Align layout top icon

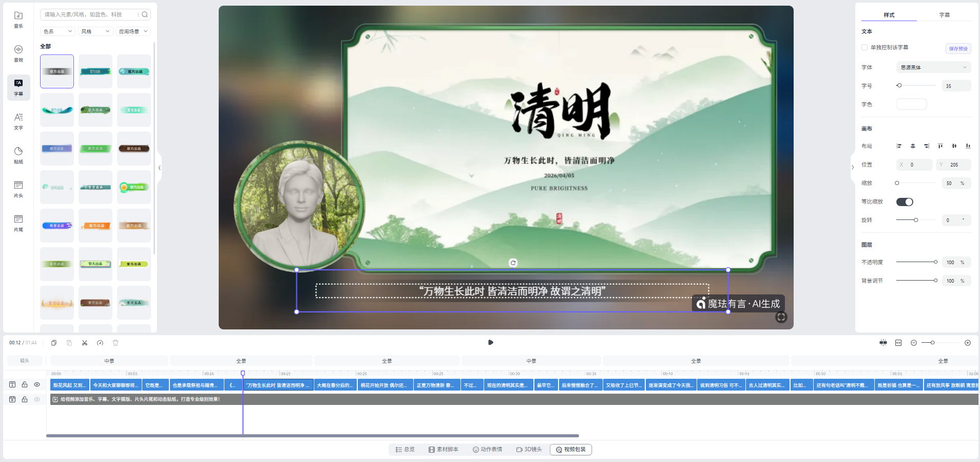pyautogui.click(x=940, y=146)
